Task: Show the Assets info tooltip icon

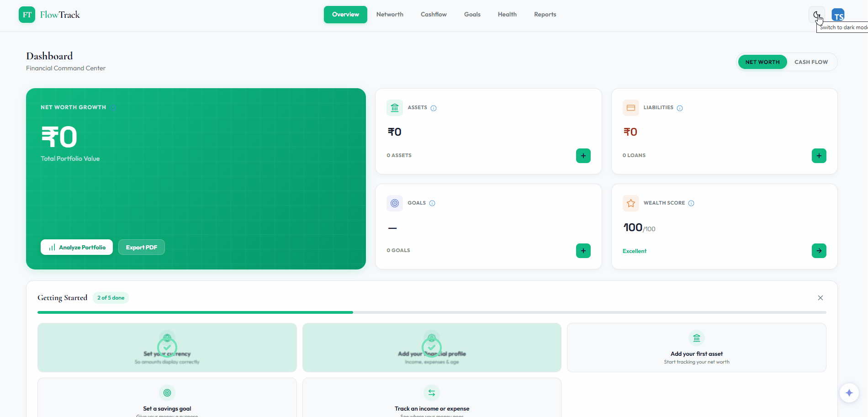Action: pyautogui.click(x=434, y=108)
